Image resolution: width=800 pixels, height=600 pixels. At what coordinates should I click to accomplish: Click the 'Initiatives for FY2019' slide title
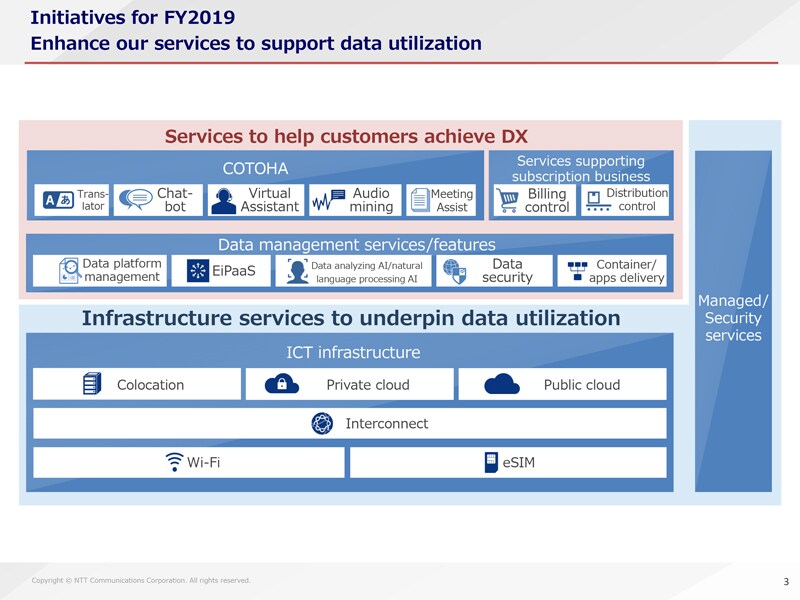tap(133, 17)
